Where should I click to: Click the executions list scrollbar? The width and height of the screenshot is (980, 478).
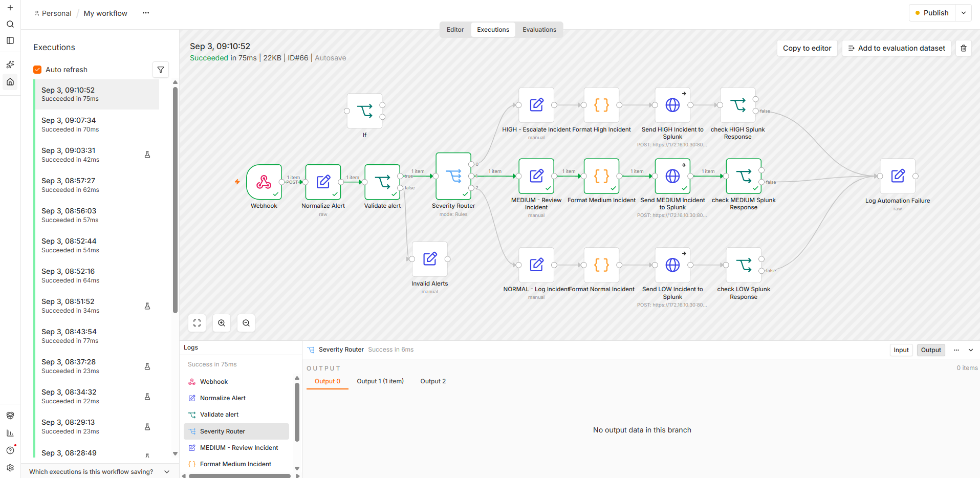tap(175, 200)
